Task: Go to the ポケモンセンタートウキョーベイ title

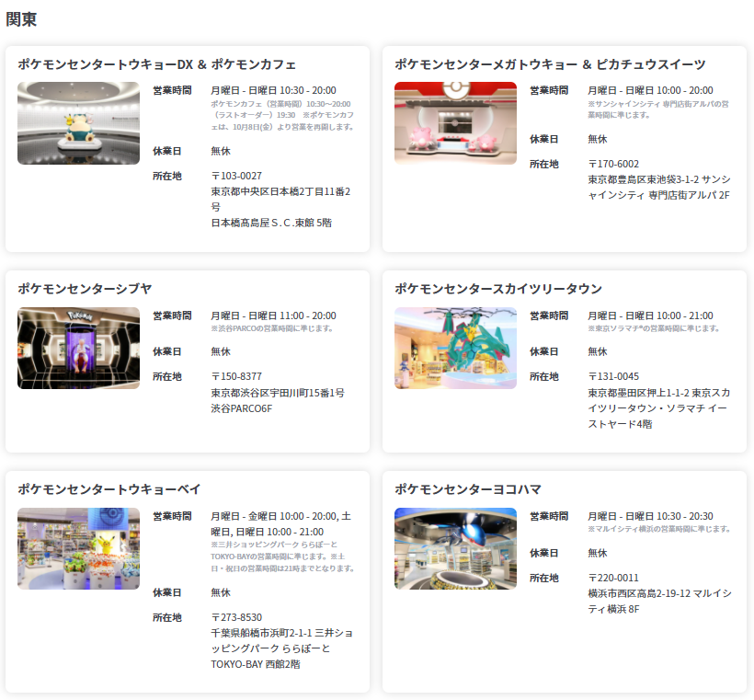Action: [x=109, y=489]
